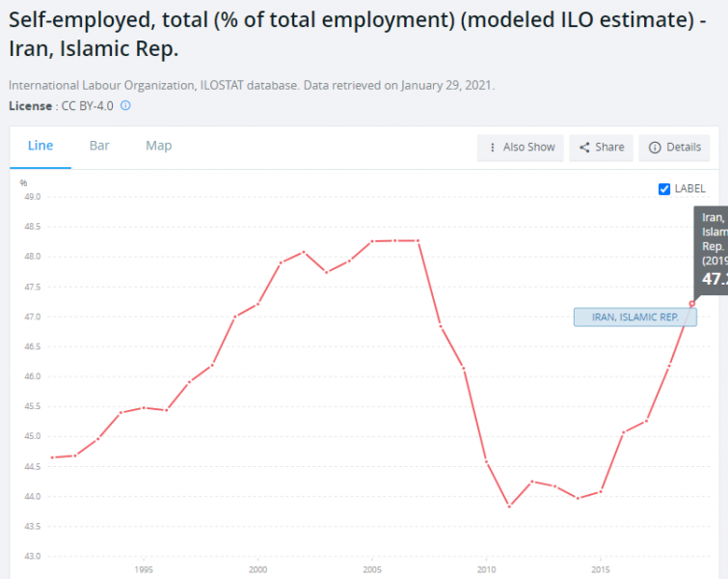Viewport: 728px width, 579px height.
Task: Click the 49.0 y-axis label
Action: (x=32, y=197)
